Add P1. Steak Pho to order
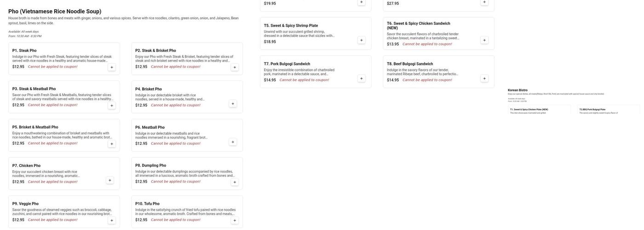The height and width of the screenshot is (230, 644). (112, 68)
